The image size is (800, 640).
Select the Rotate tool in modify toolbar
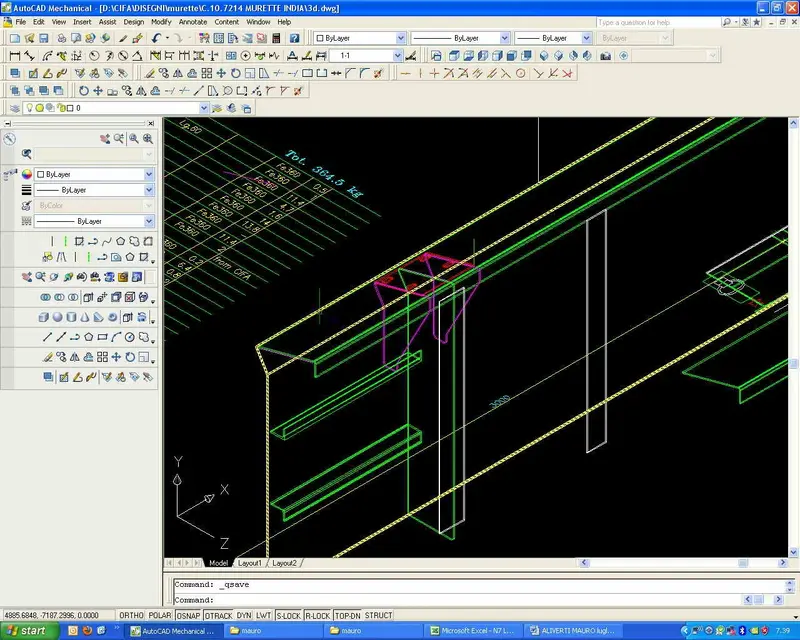[x=235, y=73]
